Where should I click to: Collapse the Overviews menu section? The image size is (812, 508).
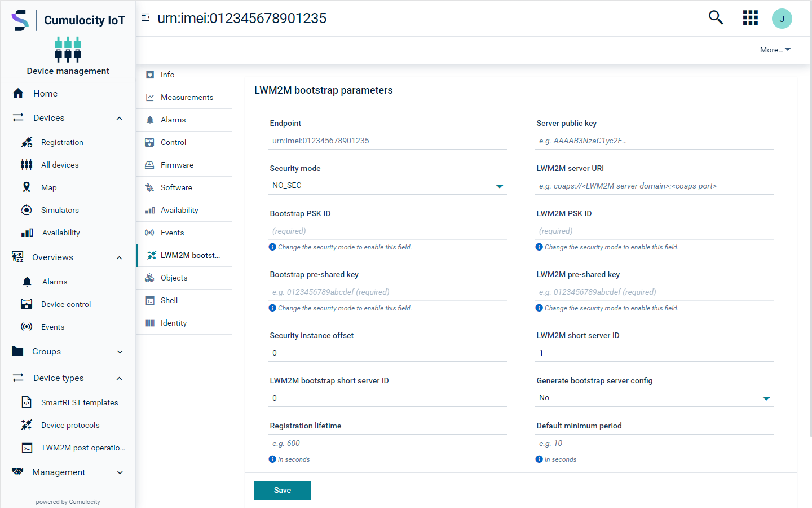point(119,257)
